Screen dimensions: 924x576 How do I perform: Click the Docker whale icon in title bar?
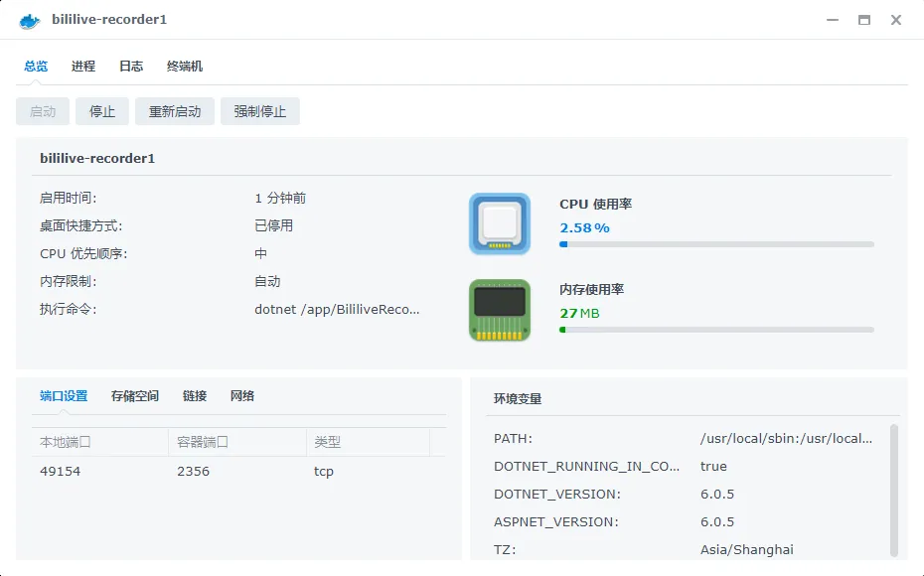pos(29,20)
